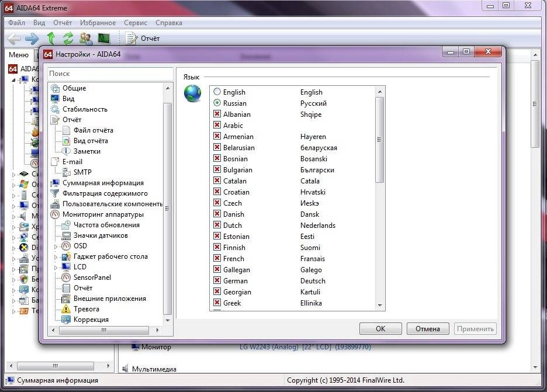Toggle the Belarusian language checkbox
The width and height of the screenshot is (547, 392).
217,147
